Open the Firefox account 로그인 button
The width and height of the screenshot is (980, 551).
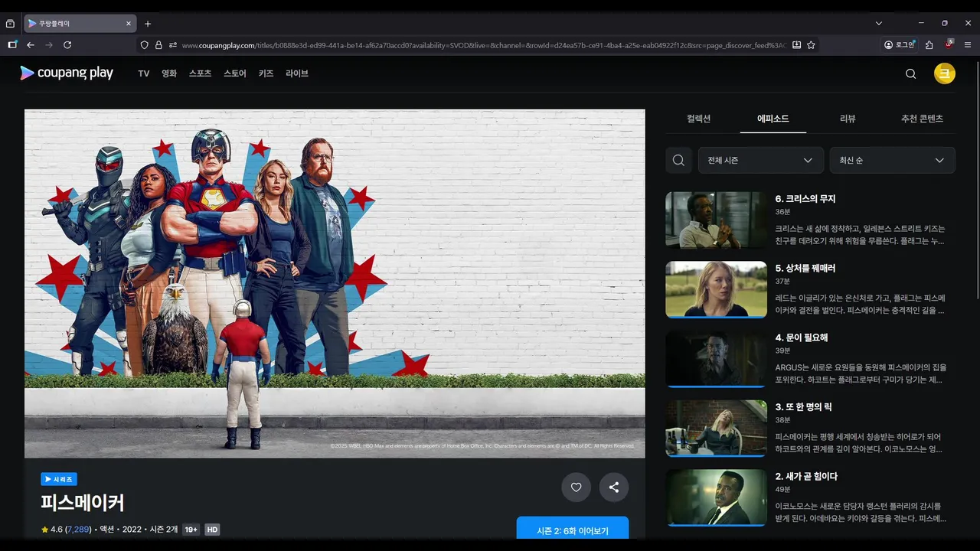pos(900,45)
